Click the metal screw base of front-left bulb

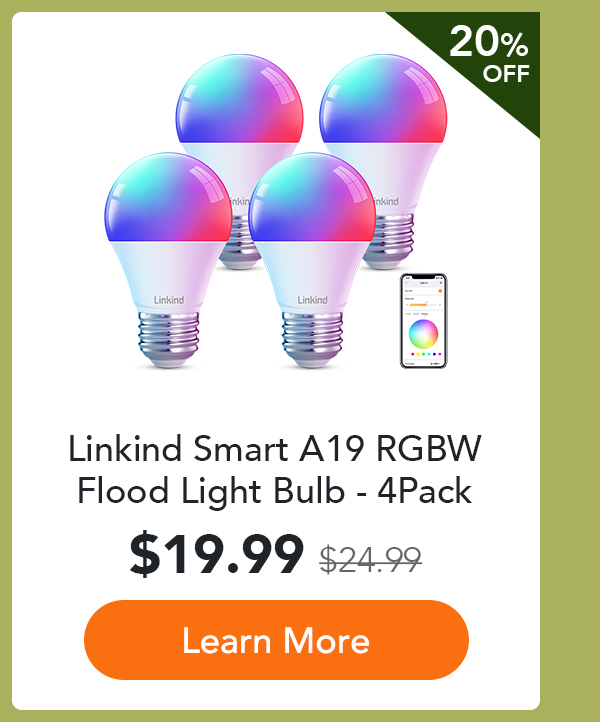tap(169, 340)
